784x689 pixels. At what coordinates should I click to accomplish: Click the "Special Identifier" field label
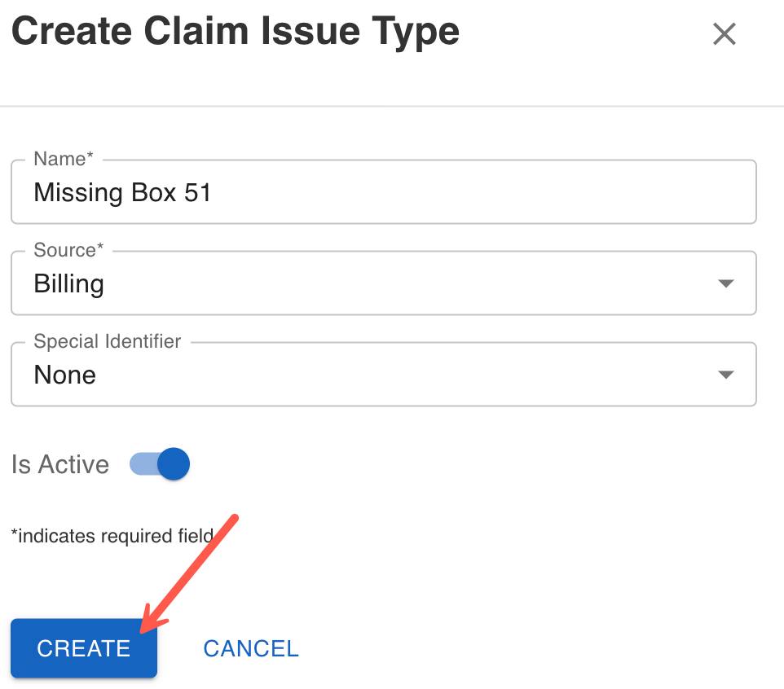click(x=108, y=341)
